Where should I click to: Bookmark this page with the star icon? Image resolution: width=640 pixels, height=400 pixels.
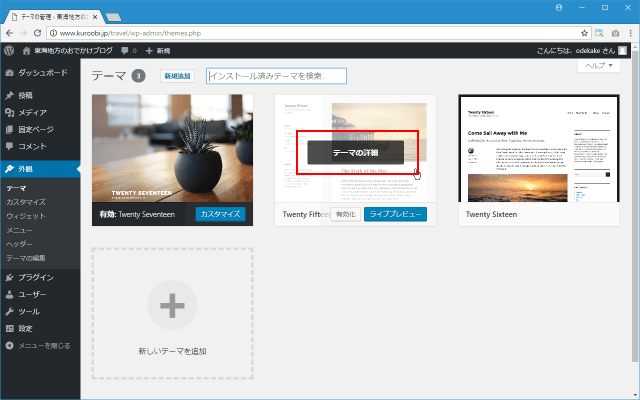584,33
